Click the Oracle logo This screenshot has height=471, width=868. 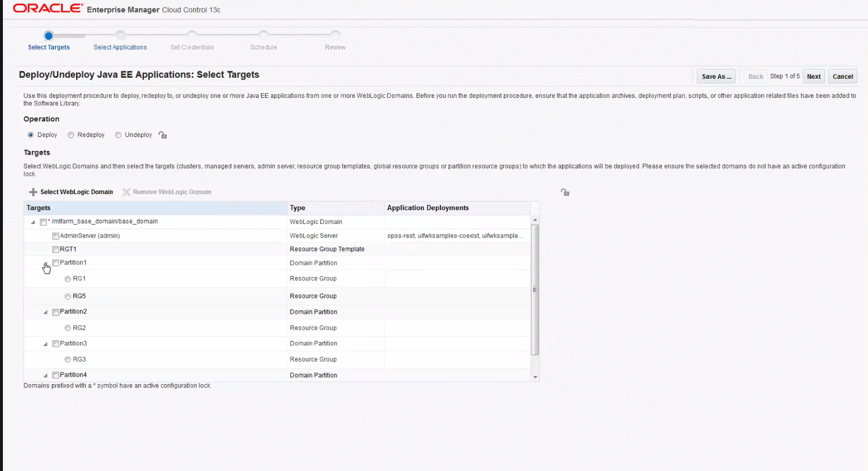[48, 9]
